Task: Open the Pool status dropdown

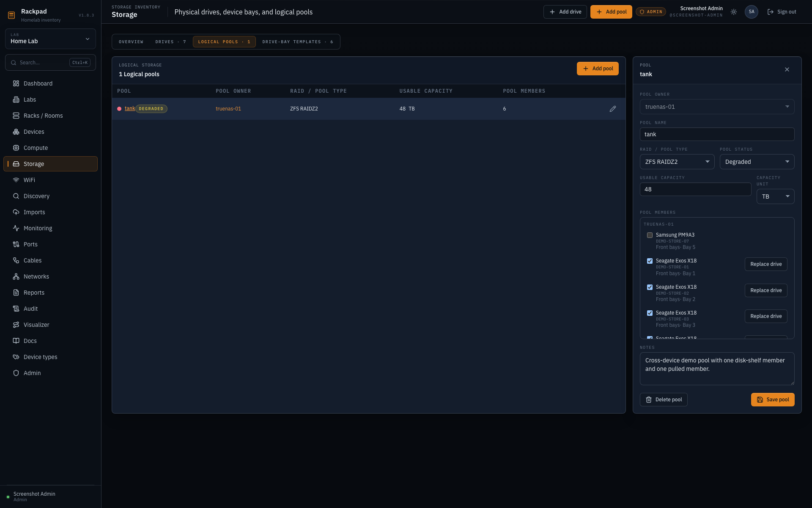Action: 757,162
